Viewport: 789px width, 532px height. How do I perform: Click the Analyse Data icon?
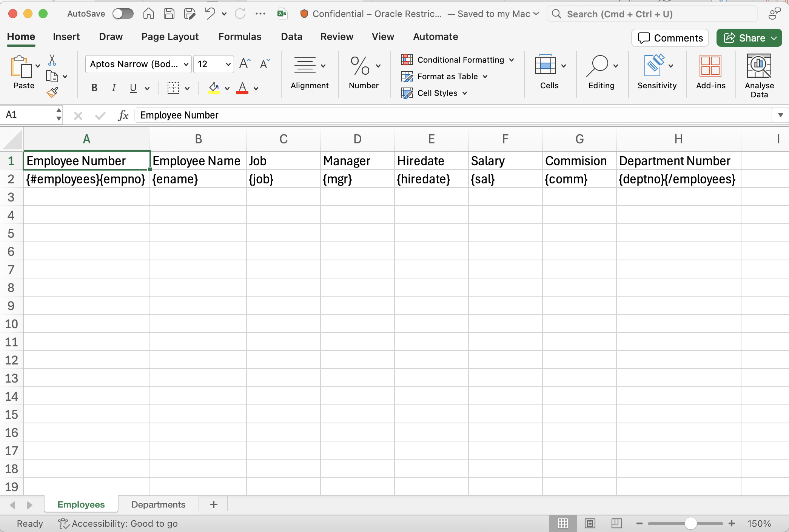[759, 66]
